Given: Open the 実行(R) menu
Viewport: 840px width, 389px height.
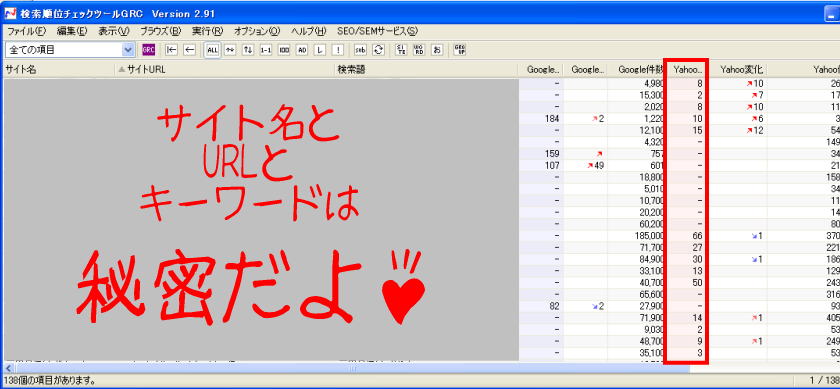Looking at the screenshot, I should pos(207,31).
